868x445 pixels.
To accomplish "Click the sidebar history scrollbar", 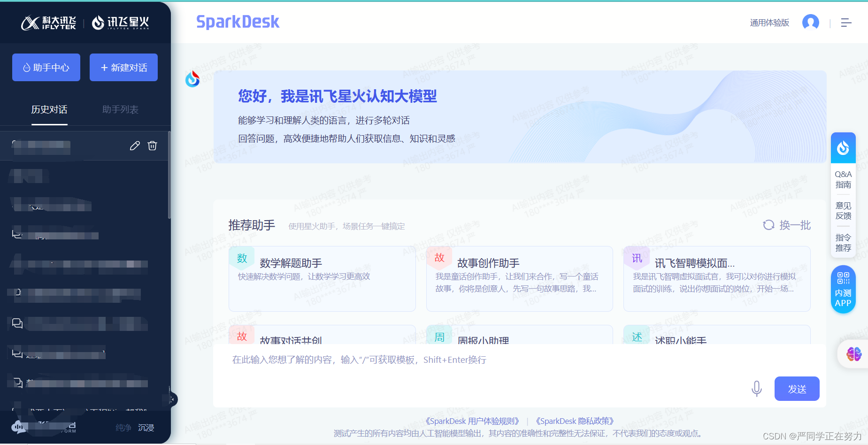I will 169,175.
